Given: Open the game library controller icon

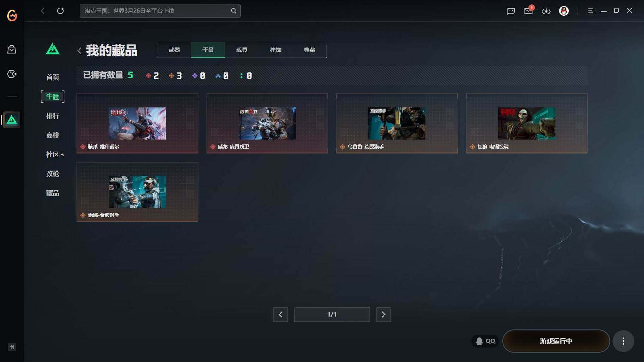Looking at the screenshot, I should pos(12,74).
